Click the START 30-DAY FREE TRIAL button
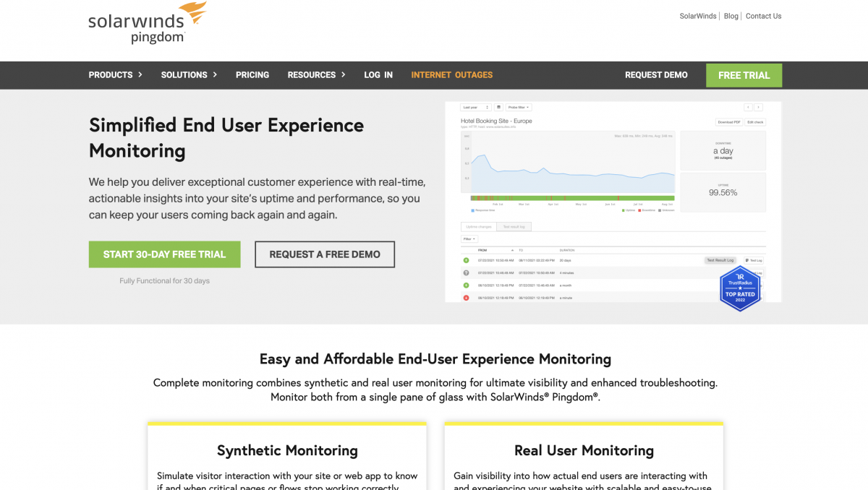The image size is (868, 490). click(164, 254)
